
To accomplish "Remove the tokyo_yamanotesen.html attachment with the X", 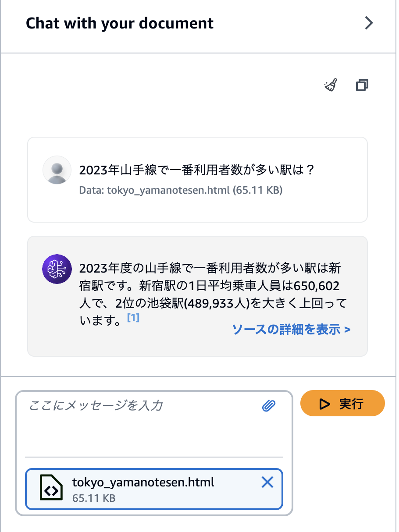I will click(x=267, y=482).
